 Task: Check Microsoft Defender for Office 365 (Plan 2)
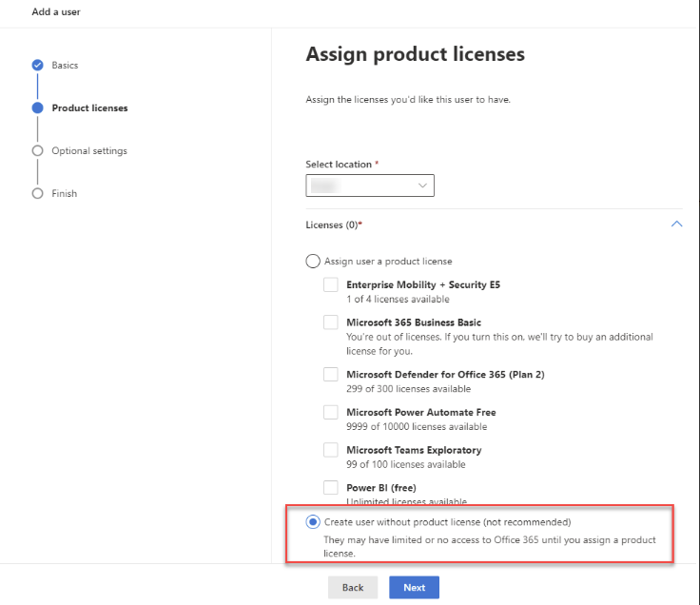tap(331, 374)
